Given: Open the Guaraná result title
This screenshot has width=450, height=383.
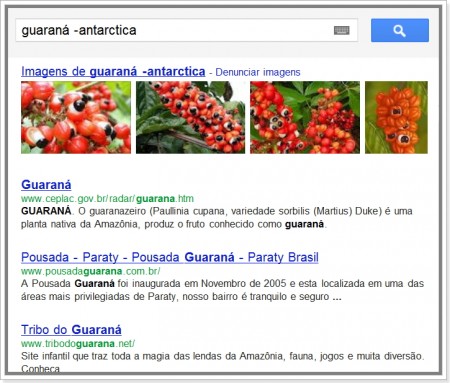Looking at the screenshot, I should point(46,185).
